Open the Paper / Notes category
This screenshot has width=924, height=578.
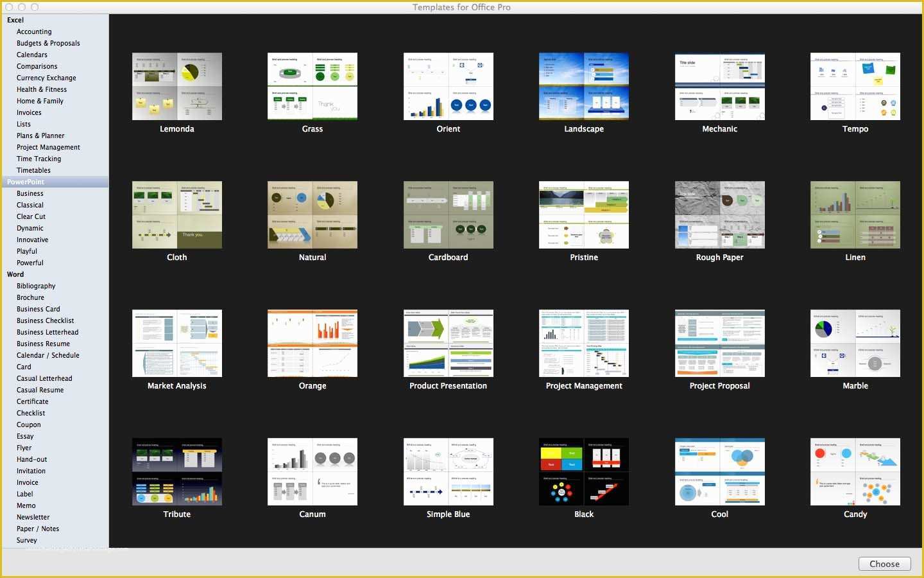coord(38,529)
